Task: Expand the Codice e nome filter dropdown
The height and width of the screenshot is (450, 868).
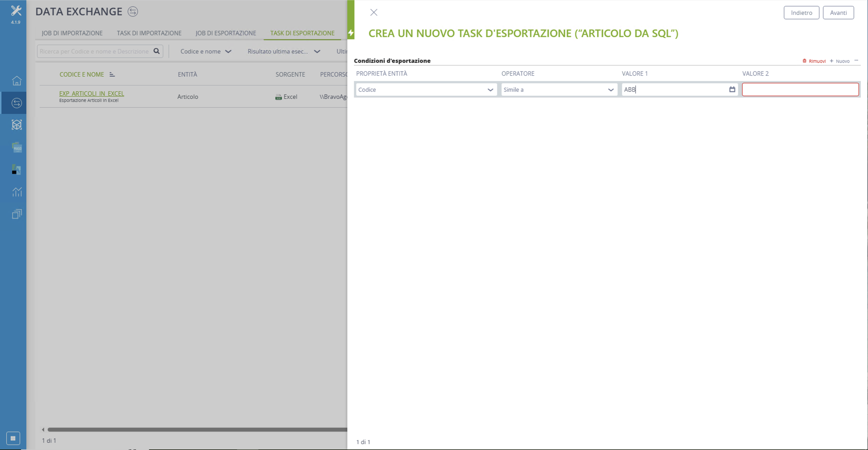Action: pyautogui.click(x=206, y=51)
